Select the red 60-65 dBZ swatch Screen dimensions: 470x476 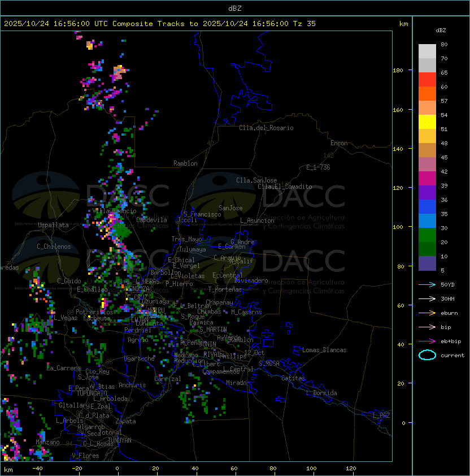(427, 80)
